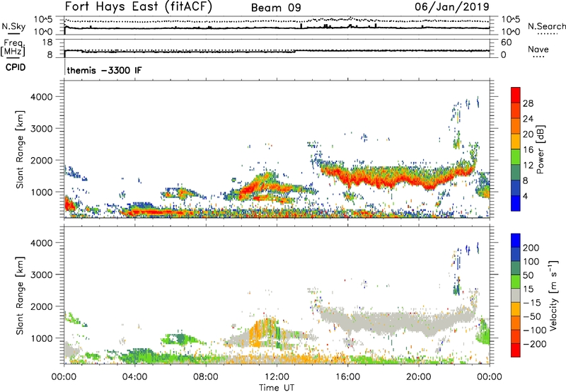Click the "08:00" time tick label

206,377
